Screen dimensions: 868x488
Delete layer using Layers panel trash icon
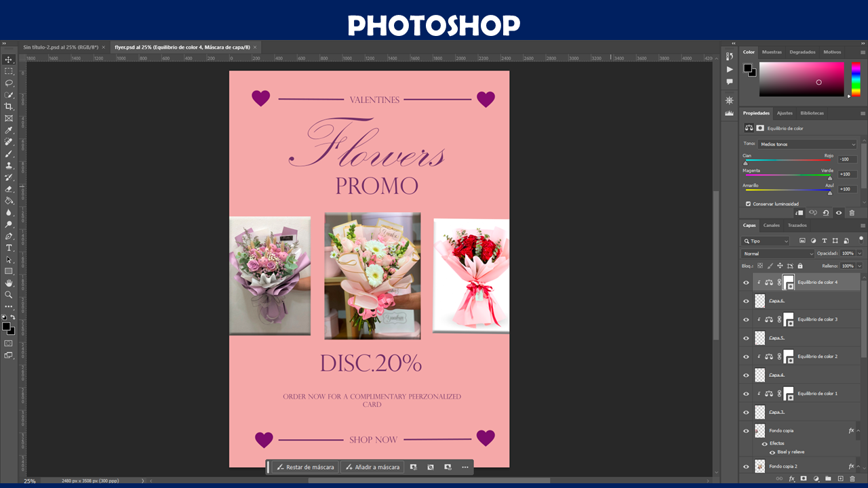tap(852, 479)
